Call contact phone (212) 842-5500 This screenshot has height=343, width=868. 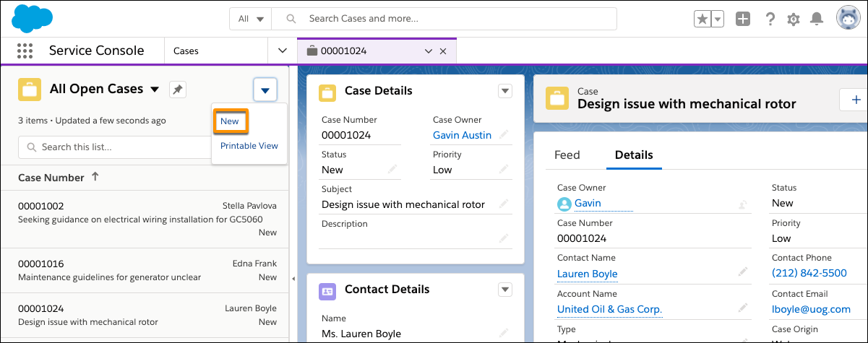coord(809,273)
